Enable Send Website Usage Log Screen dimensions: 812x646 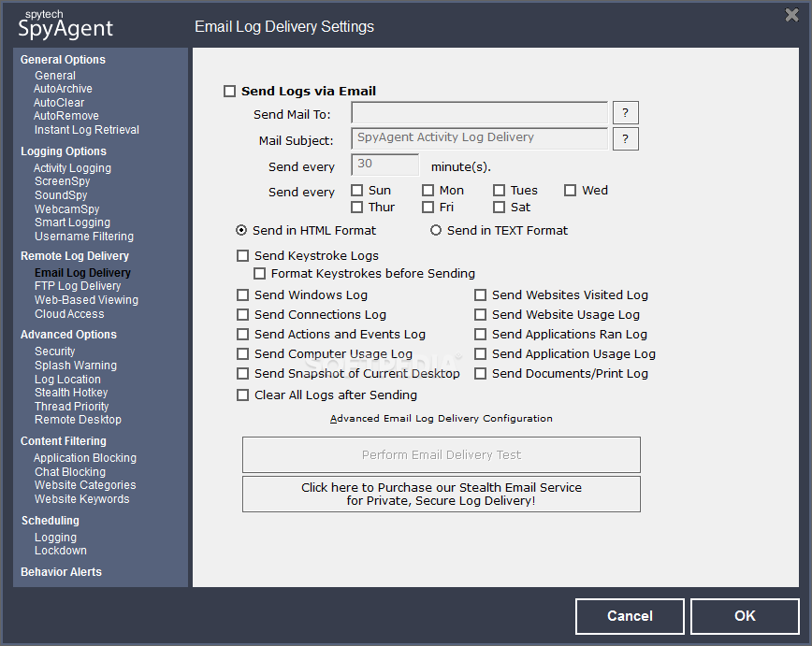pos(481,315)
